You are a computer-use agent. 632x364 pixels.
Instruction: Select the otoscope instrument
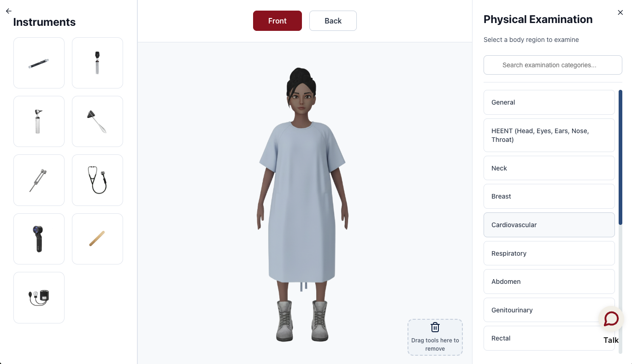point(39,121)
